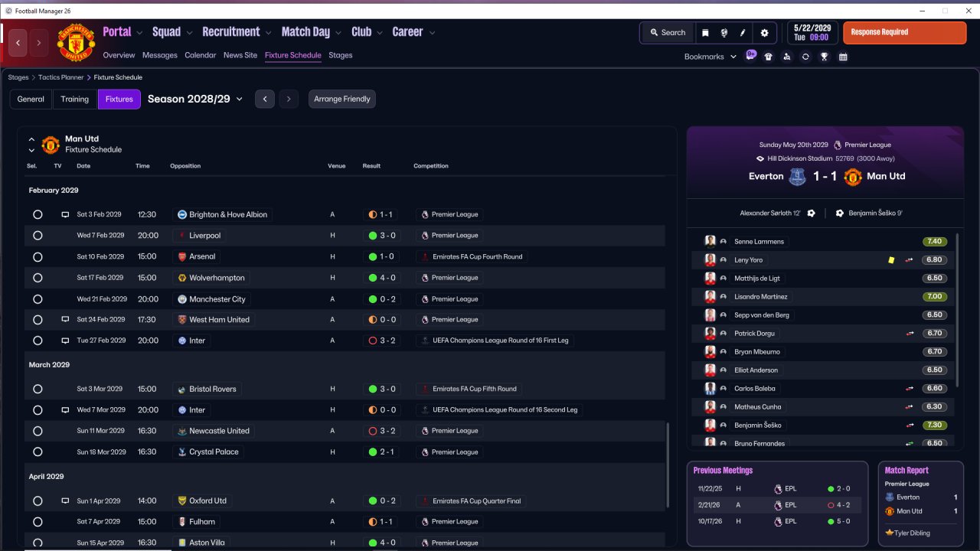Open the Overview sub-tab
Image resolution: width=980 pixels, height=551 pixels.
(x=119, y=55)
